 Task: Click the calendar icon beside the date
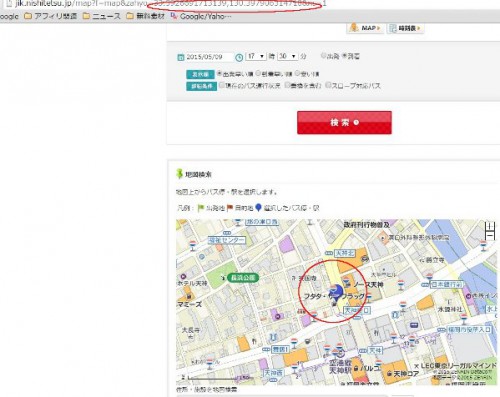(180, 57)
